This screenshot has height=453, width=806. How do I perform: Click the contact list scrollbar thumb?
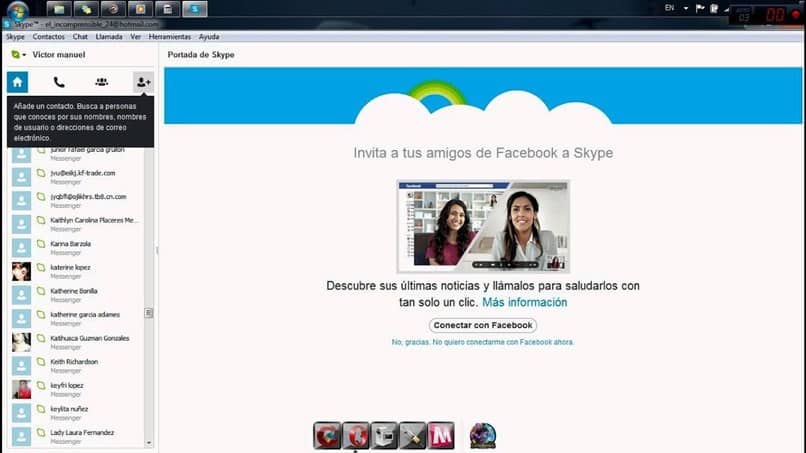point(149,313)
